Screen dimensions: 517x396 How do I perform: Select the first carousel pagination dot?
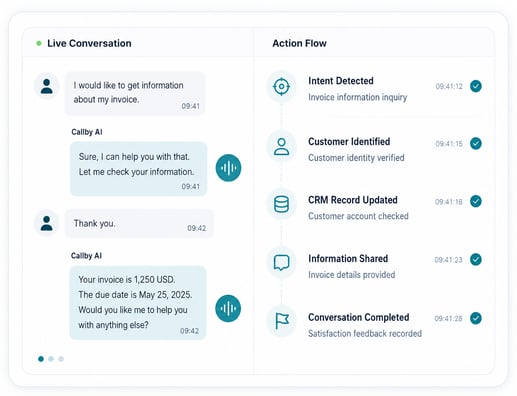[x=41, y=359]
